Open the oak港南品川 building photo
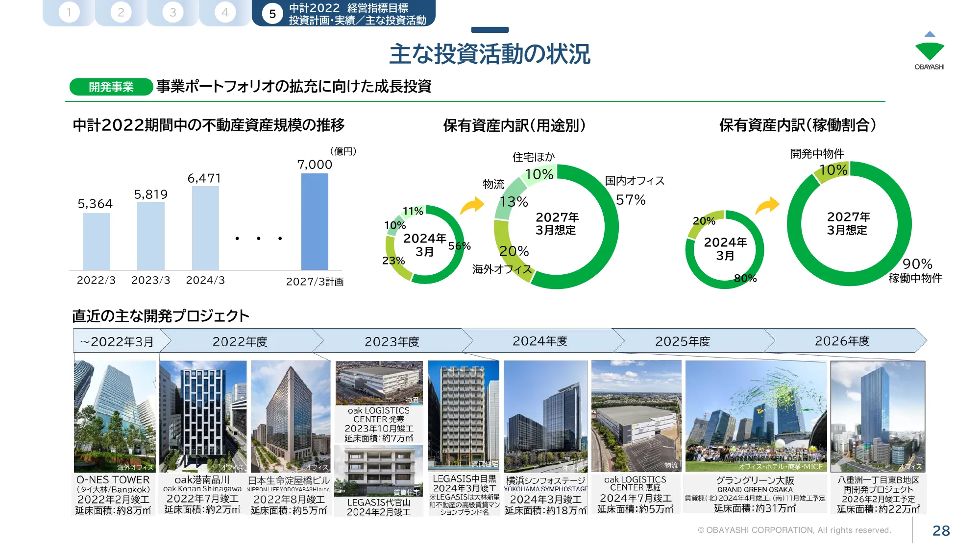Screen dimensions: 980x551 (203, 416)
